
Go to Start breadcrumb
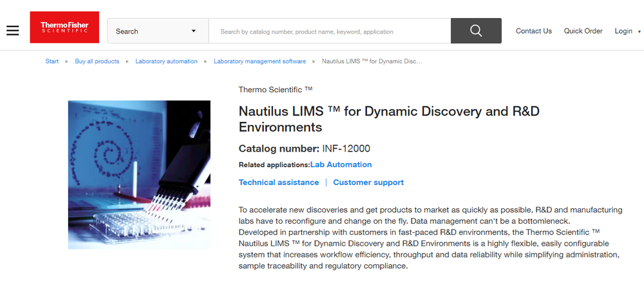[52, 61]
